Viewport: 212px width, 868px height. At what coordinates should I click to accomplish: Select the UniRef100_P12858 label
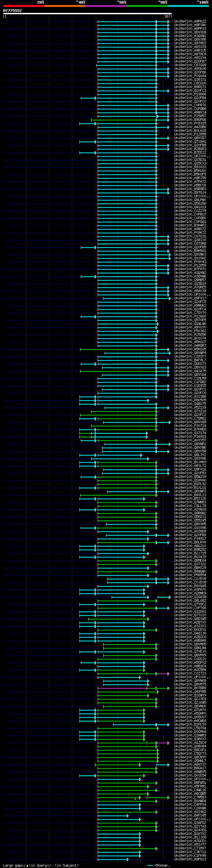(190, 134)
